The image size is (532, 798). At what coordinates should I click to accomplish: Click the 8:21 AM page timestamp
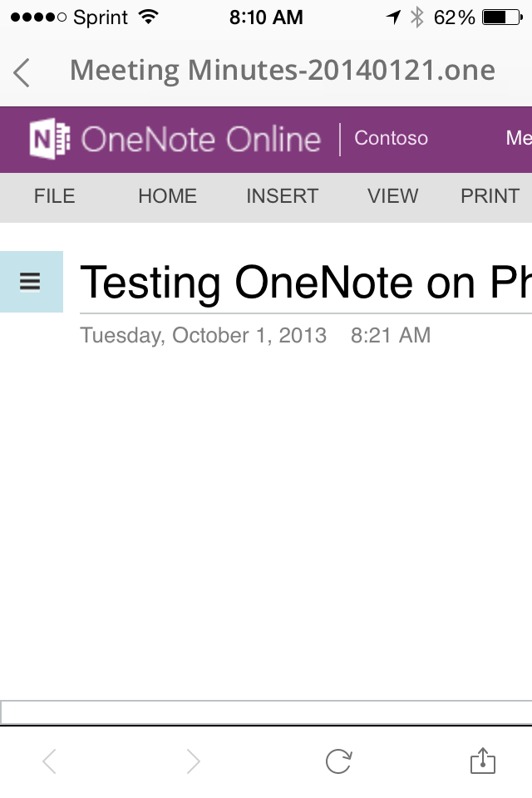[x=391, y=336]
